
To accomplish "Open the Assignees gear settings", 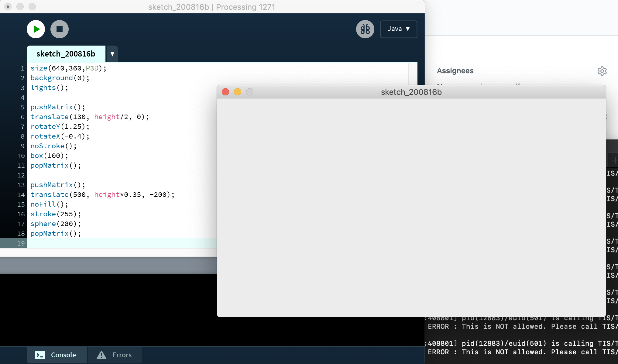I will (602, 71).
